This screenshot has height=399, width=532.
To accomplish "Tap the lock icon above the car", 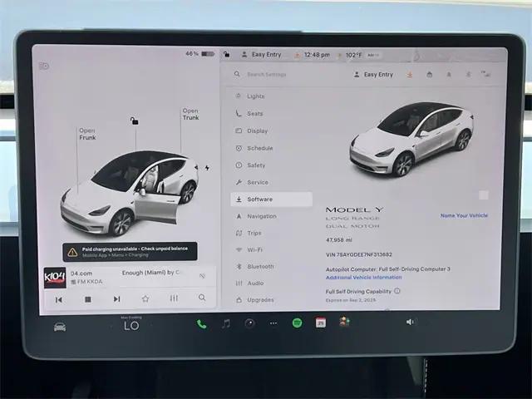I will click(135, 121).
